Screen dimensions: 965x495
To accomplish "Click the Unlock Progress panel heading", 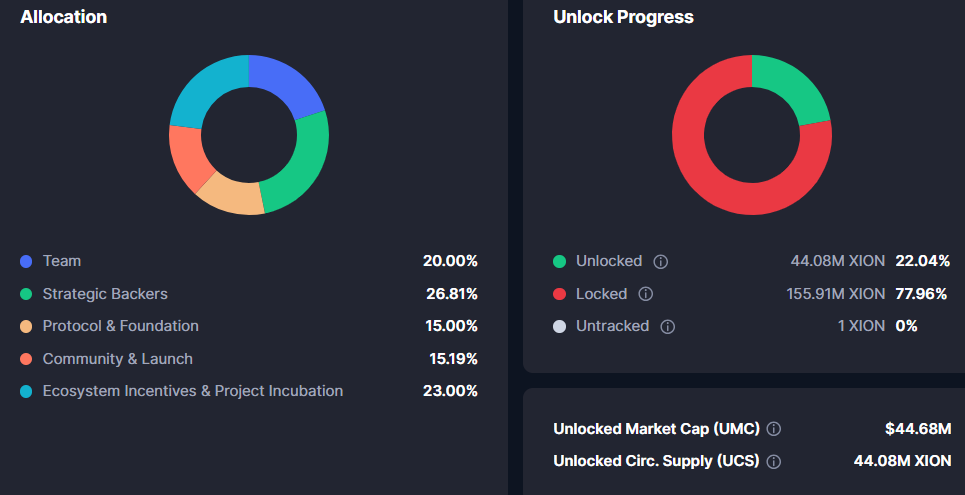I will (x=623, y=17).
